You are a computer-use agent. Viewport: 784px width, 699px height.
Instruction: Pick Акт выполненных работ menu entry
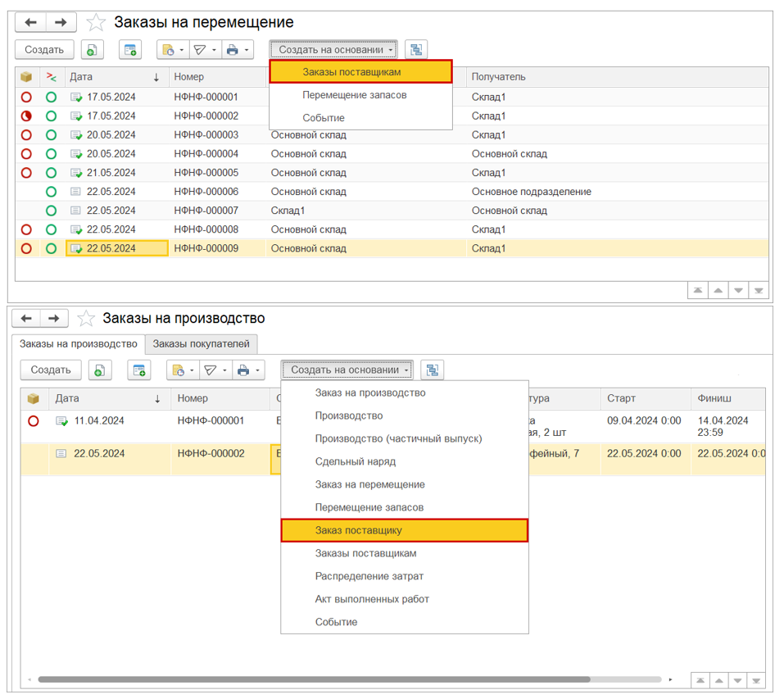[x=372, y=599]
